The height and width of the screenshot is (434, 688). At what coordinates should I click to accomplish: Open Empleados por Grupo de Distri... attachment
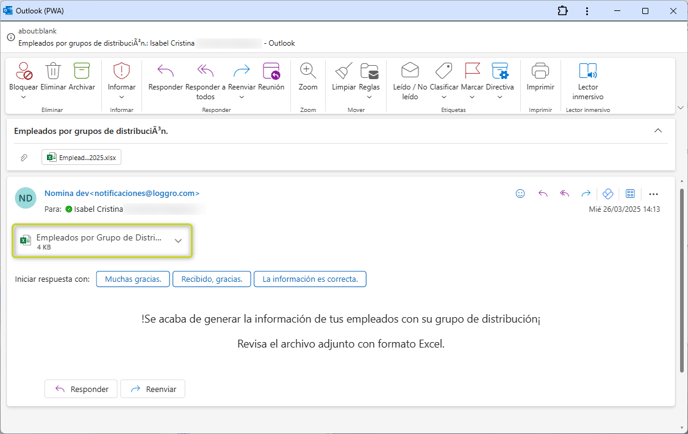click(102, 240)
